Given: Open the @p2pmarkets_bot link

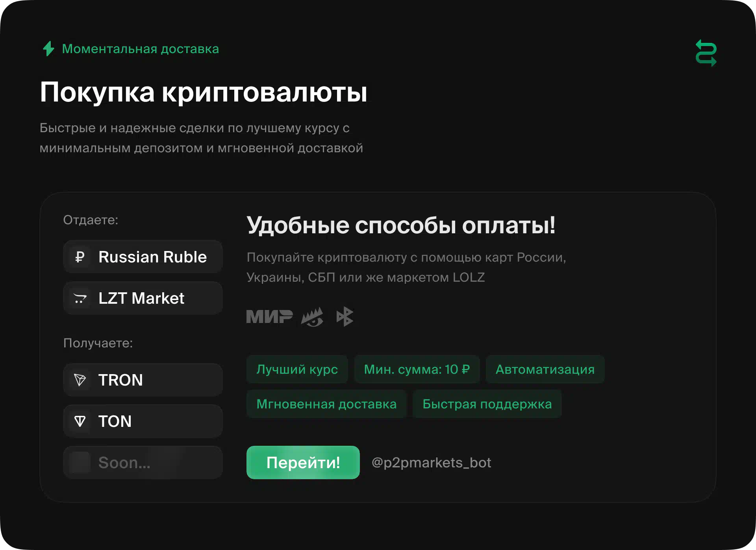Looking at the screenshot, I should (x=431, y=463).
